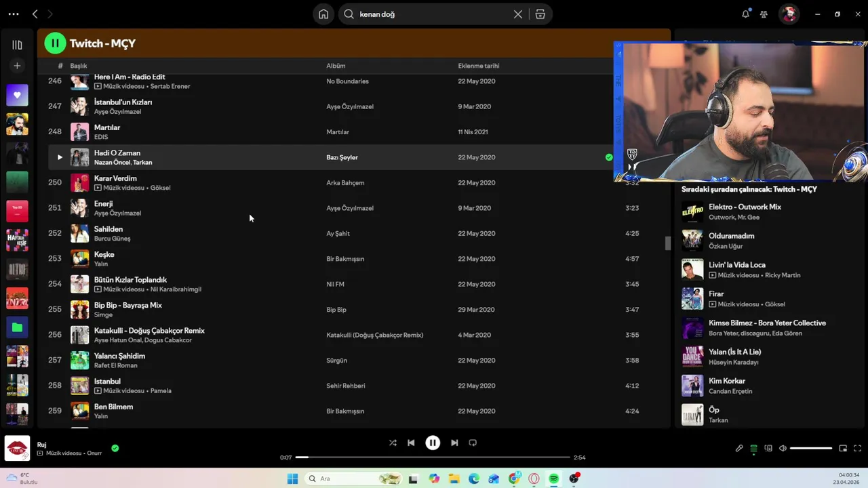
Task: Open the green folder item in the sidebar
Action: (x=17, y=327)
